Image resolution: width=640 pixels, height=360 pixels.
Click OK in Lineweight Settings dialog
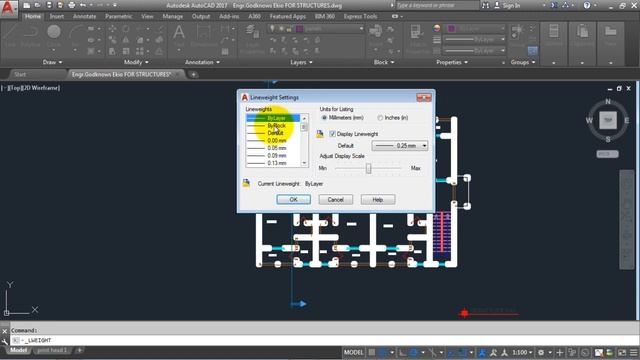(x=293, y=200)
